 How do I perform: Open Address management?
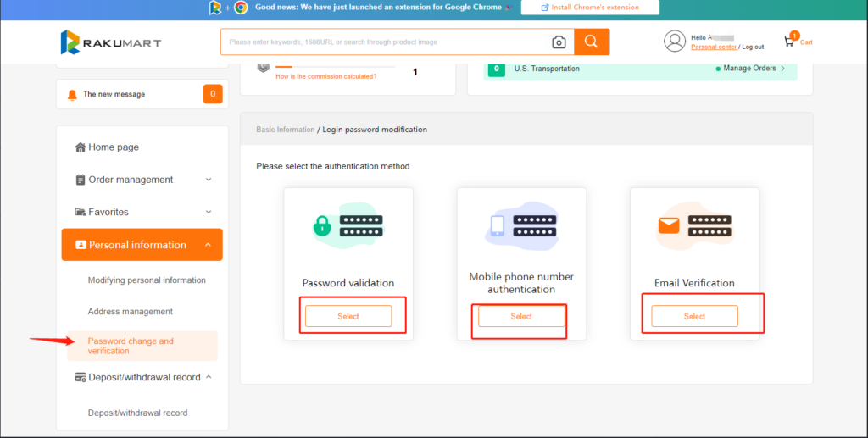(x=130, y=312)
